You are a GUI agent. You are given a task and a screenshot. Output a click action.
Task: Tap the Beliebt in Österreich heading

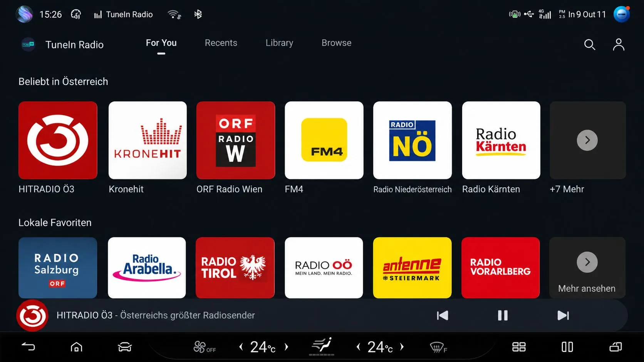click(x=63, y=82)
